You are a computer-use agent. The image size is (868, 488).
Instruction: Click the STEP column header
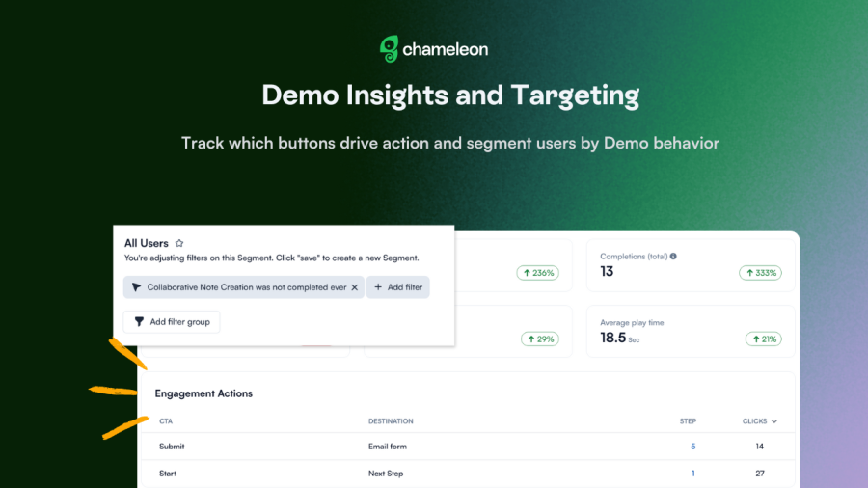688,421
